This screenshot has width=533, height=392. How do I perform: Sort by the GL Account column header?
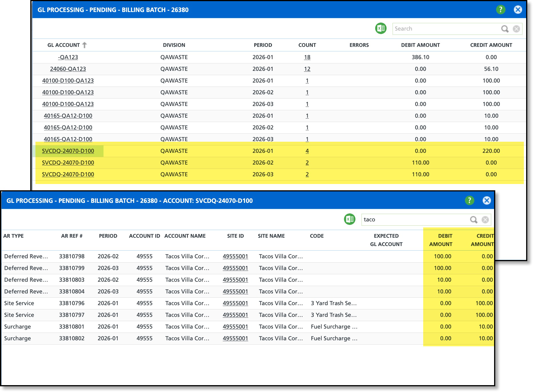pos(63,45)
